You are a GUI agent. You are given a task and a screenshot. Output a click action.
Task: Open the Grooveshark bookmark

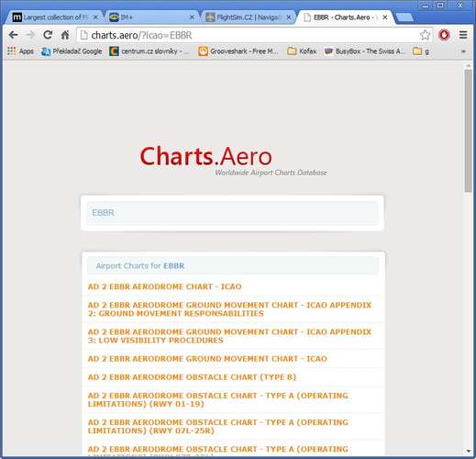pyautogui.click(x=238, y=51)
